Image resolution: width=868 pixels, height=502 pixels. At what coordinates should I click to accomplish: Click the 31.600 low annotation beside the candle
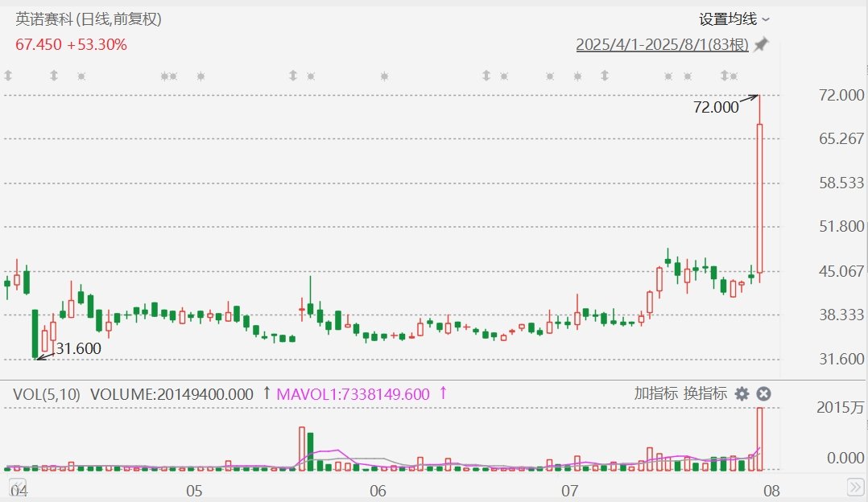pos(79,348)
